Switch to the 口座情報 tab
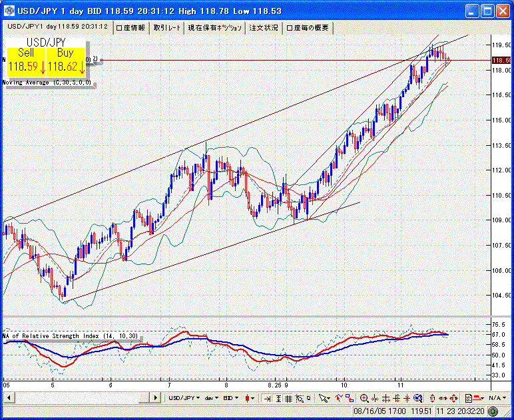Viewport: 514px width, 420px height. click(x=130, y=28)
